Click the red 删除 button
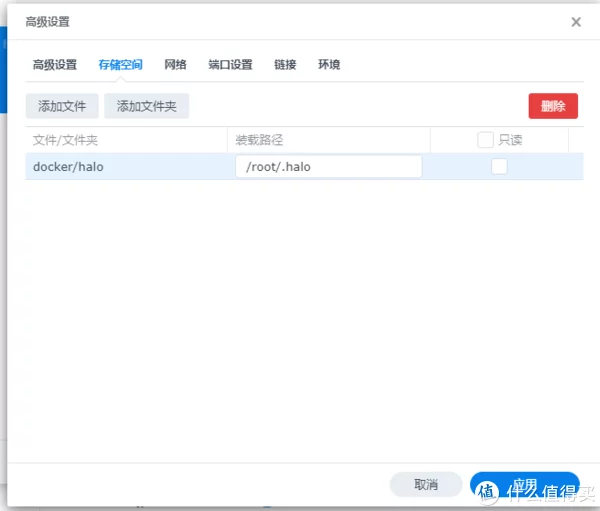This screenshot has width=600, height=511. click(553, 106)
